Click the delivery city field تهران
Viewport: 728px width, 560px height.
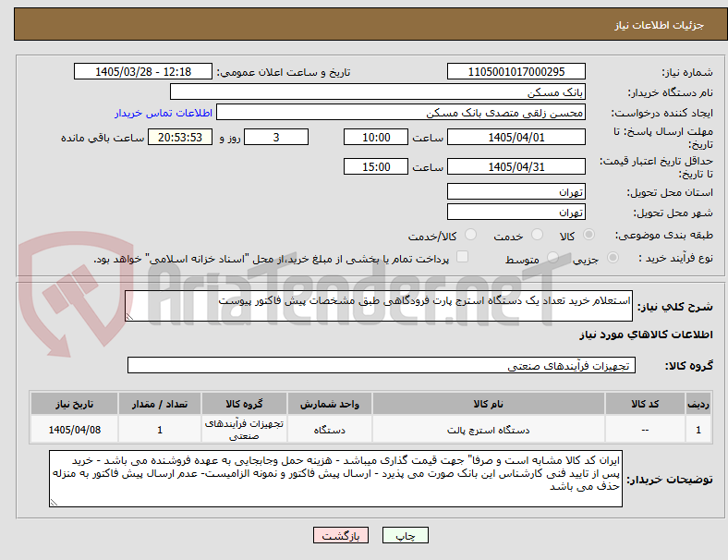pos(516,213)
